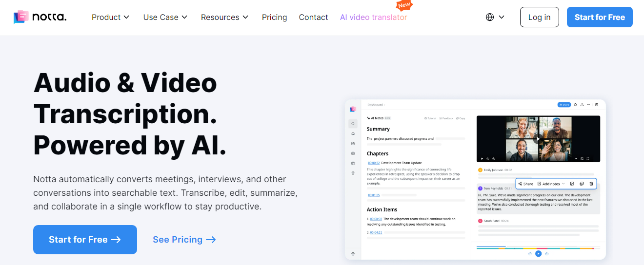Open settings gear at the sidebar bottom
The image size is (644, 265).
pos(353,254)
